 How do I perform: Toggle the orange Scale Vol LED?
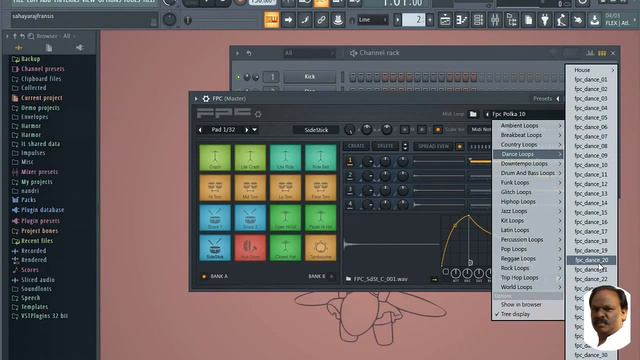click(438, 130)
